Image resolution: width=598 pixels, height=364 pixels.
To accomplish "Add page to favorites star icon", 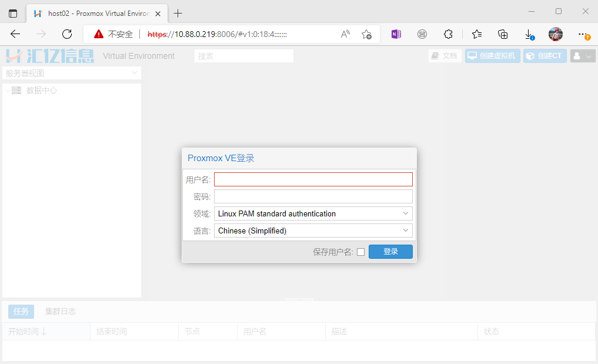I will pyautogui.click(x=366, y=34).
